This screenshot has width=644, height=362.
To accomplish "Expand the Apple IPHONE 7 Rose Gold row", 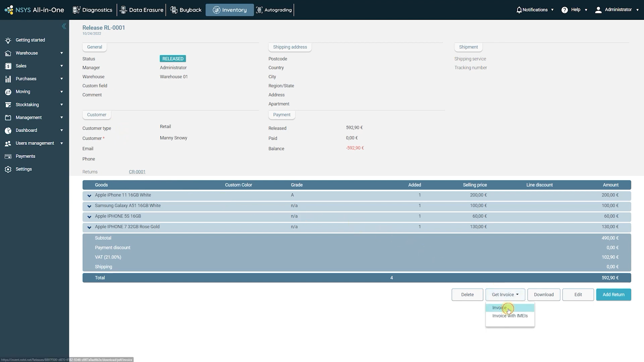I will [89, 227].
